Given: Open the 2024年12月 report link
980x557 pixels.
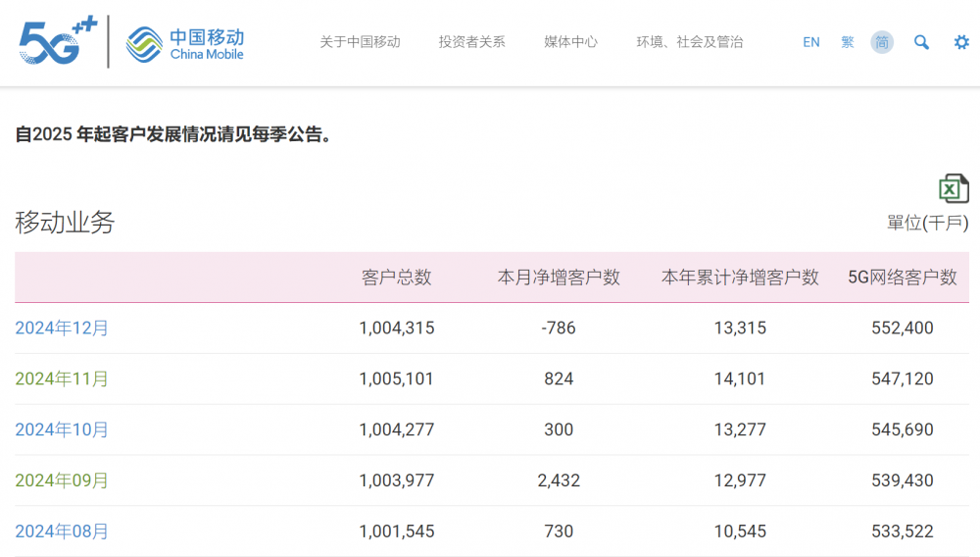Looking at the screenshot, I should tap(62, 329).
